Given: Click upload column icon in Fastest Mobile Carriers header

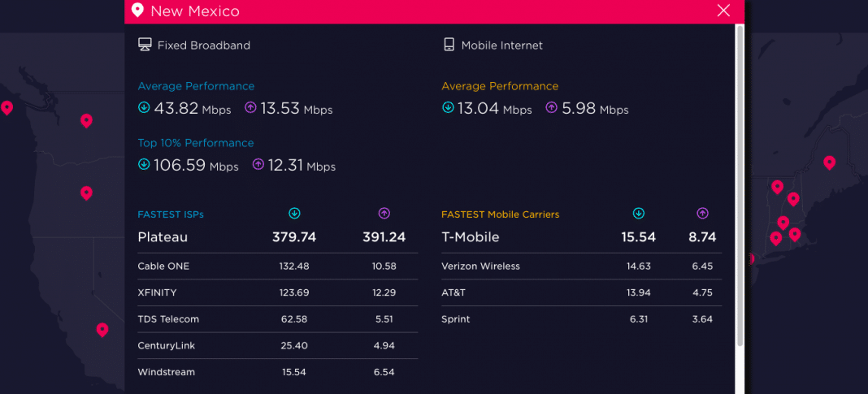Looking at the screenshot, I should click(702, 214).
